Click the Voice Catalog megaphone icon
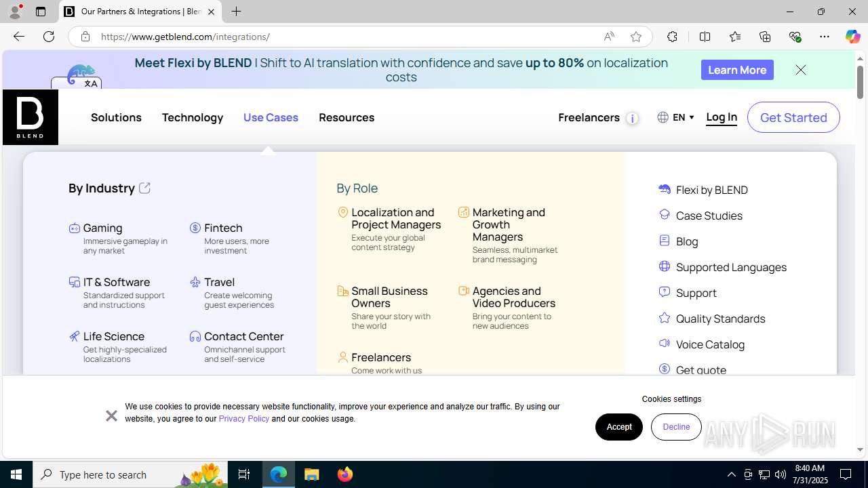 pyautogui.click(x=665, y=344)
